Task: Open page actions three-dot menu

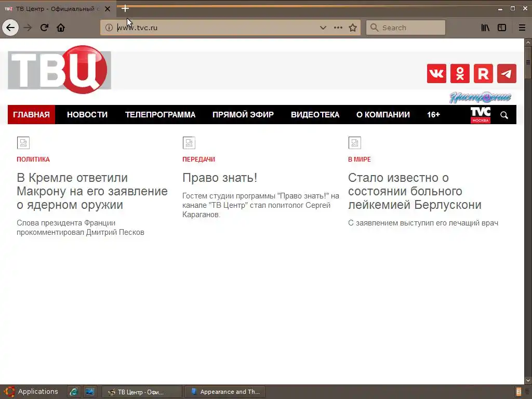Action: point(338,28)
